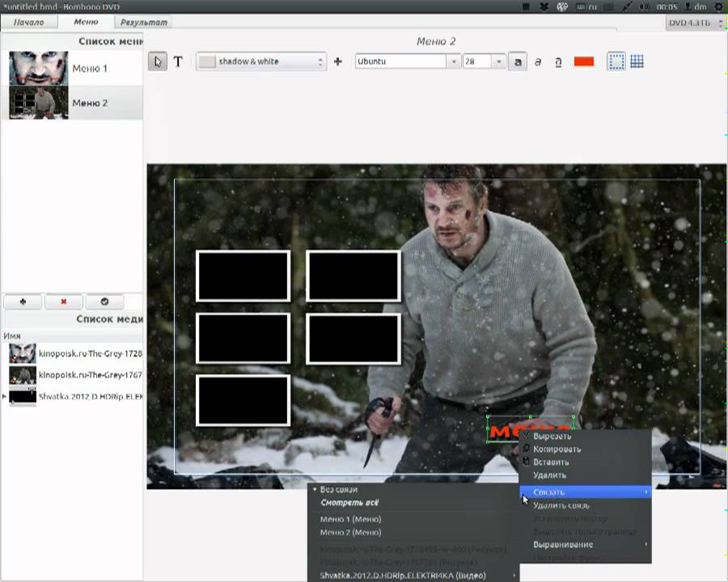Click the frame style preview swatch

click(x=207, y=61)
